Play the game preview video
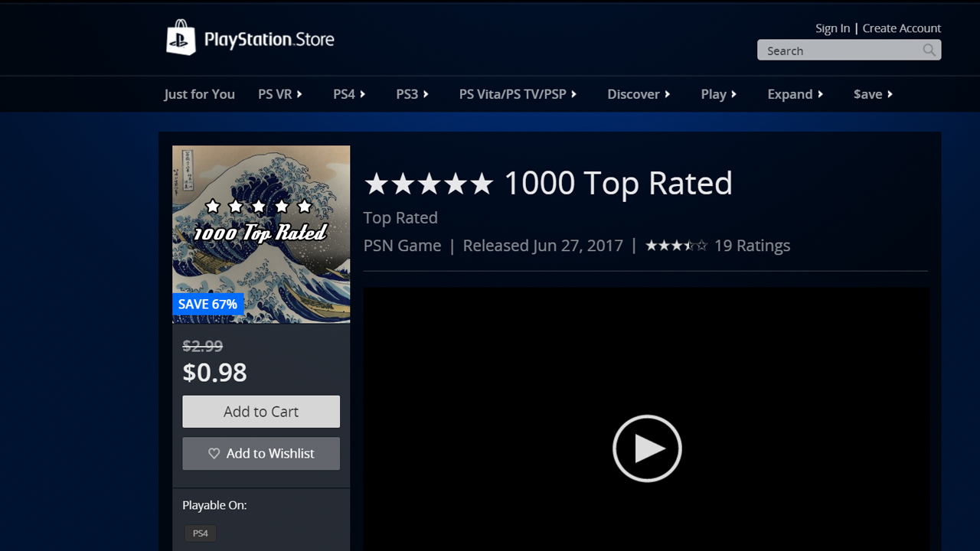This screenshot has width=980, height=551. pos(647,448)
